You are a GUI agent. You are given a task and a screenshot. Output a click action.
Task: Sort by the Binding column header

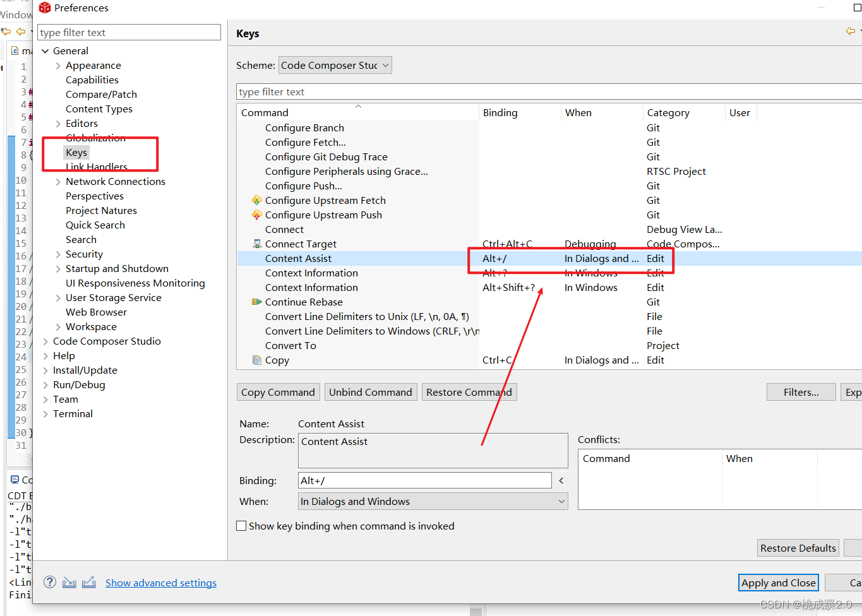(x=520, y=112)
